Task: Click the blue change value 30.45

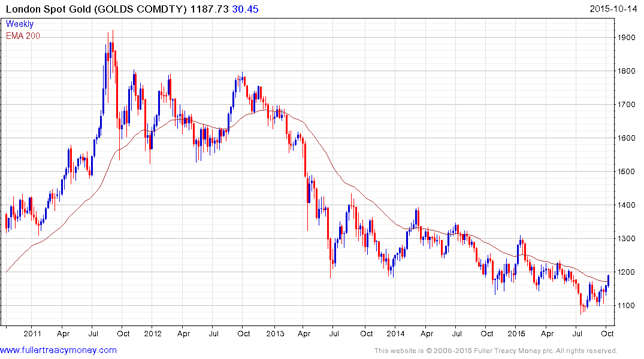Action: (245, 9)
